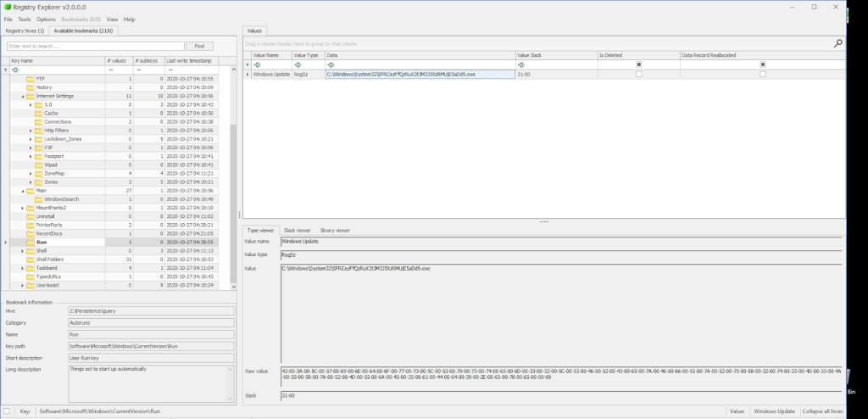Click the filter icon in Key name filter row

coord(7,70)
